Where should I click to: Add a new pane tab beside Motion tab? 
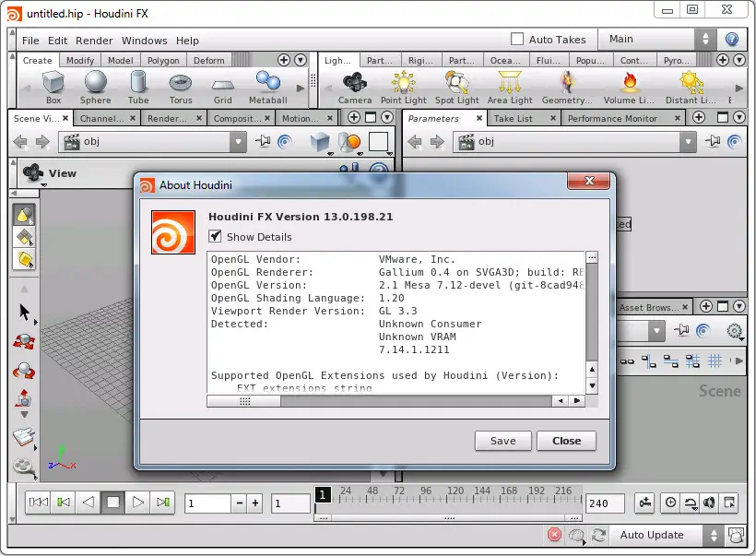click(353, 117)
